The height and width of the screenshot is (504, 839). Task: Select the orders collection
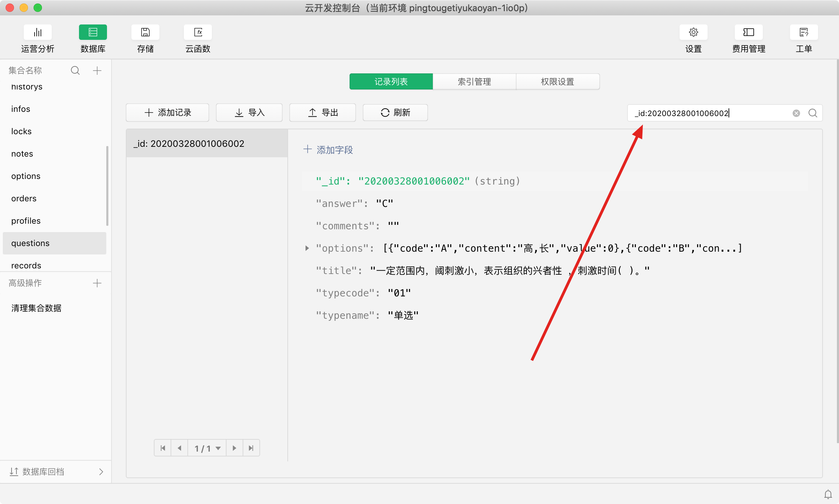coord(24,199)
